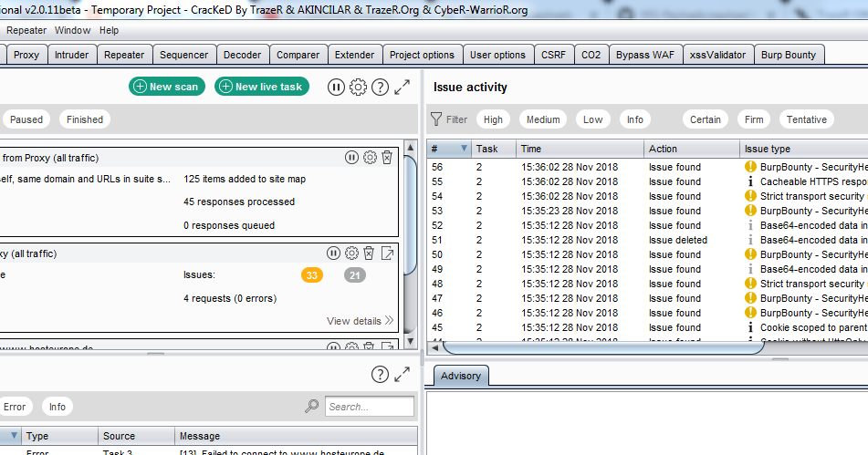
Task: Toggle the Paused task filter
Action: point(26,119)
